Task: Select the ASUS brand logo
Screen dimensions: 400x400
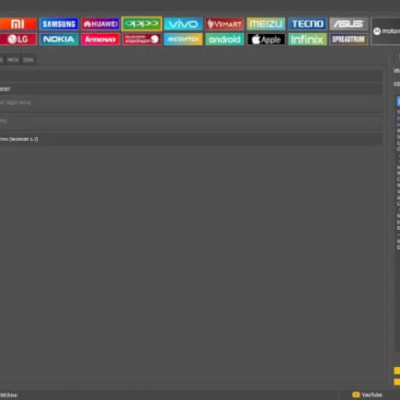Action: (349, 24)
